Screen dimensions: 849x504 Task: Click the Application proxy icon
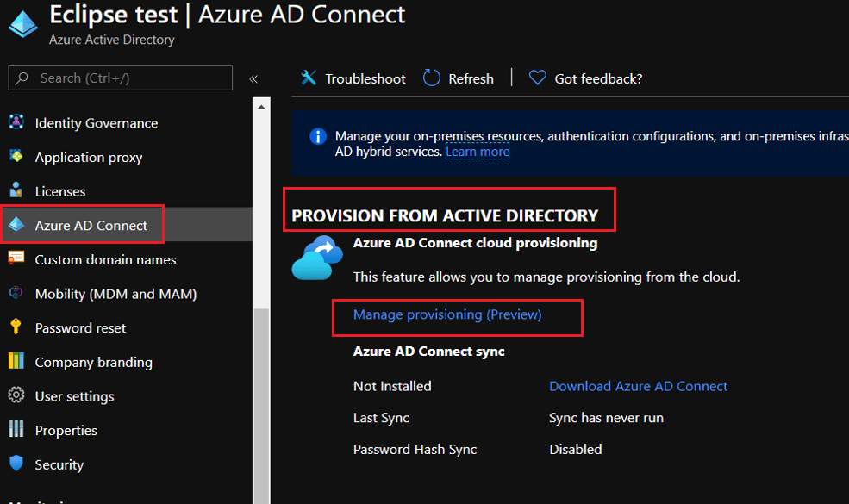coord(16,157)
